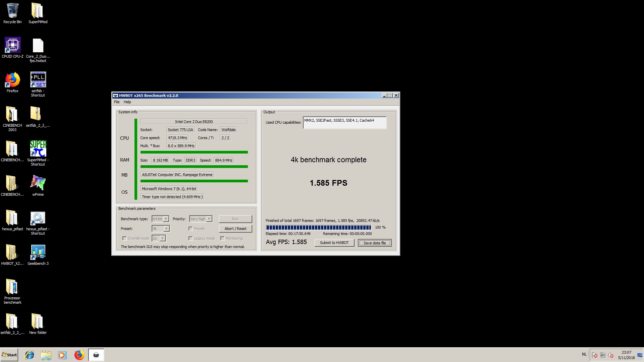
Task: Click Save data file button
Action: (375, 243)
